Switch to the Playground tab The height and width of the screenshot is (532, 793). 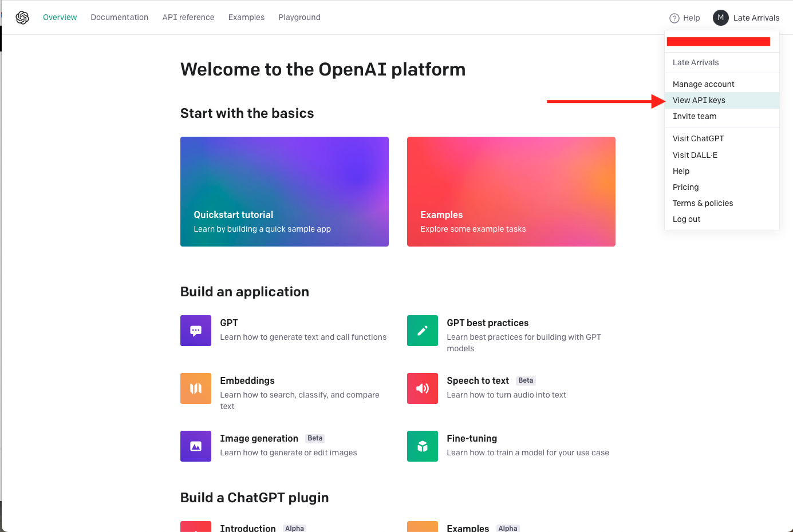coord(299,17)
